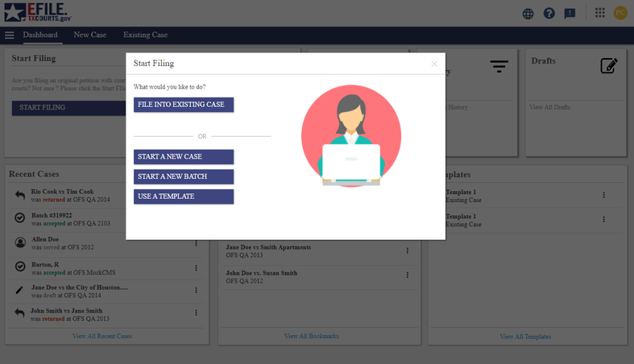Choose Start a New Batch
634x364 pixels.
pyautogui.click(x=184, y=176)
